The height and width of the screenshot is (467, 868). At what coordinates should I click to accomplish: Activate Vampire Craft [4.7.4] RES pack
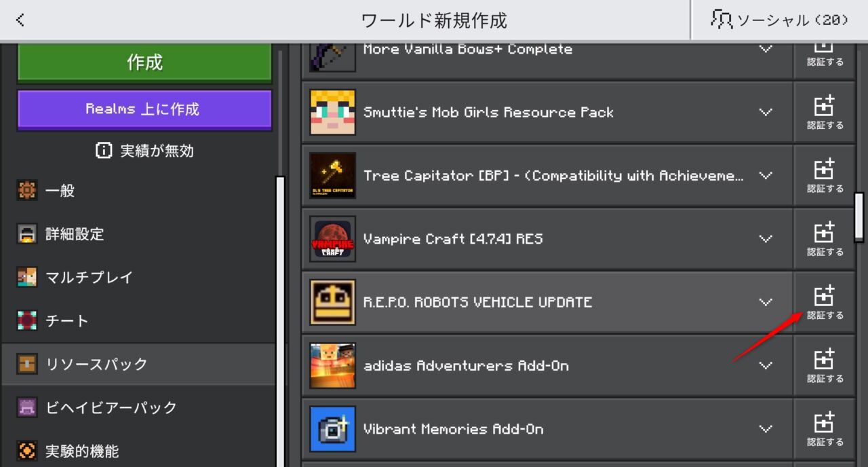point(825,239)
